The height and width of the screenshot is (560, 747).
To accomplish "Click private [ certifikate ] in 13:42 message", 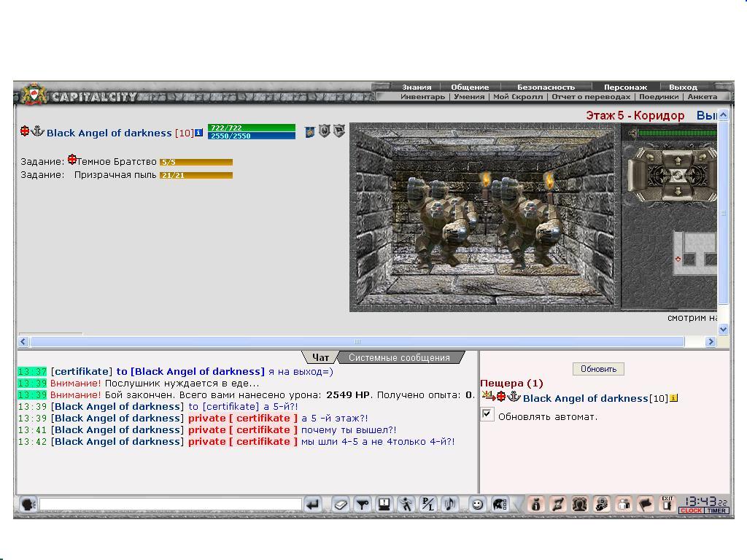I will pyautogui.click(x=243, y=441).
